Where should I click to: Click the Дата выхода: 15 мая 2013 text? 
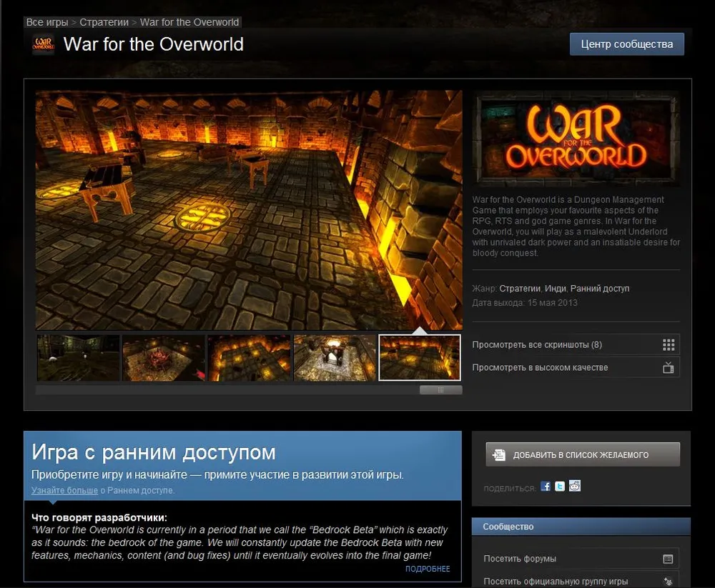(x=525, y=303)
